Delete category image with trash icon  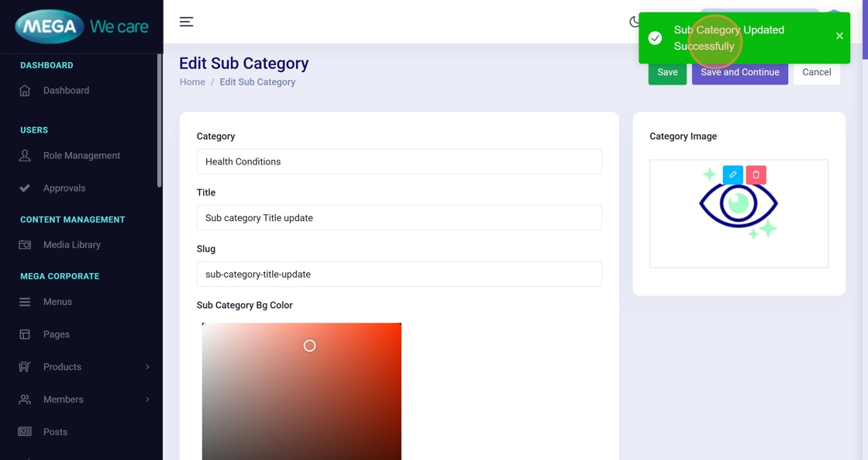click(x=756, y=175)
